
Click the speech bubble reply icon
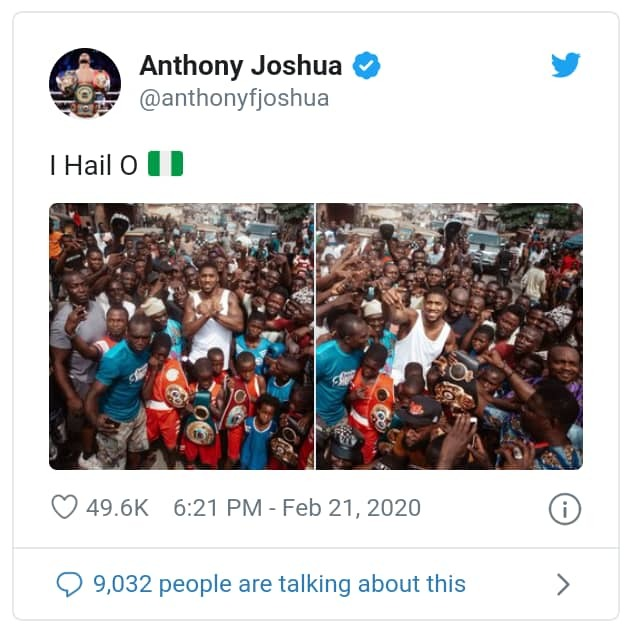[69, 583]
